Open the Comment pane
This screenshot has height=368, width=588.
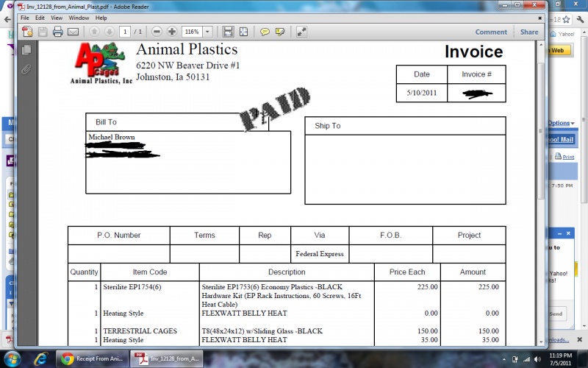[x=491, y=32]
